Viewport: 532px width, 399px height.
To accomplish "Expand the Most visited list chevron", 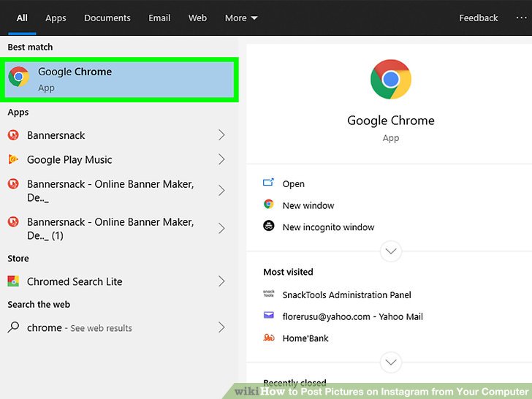I will [x=391, y=362].
